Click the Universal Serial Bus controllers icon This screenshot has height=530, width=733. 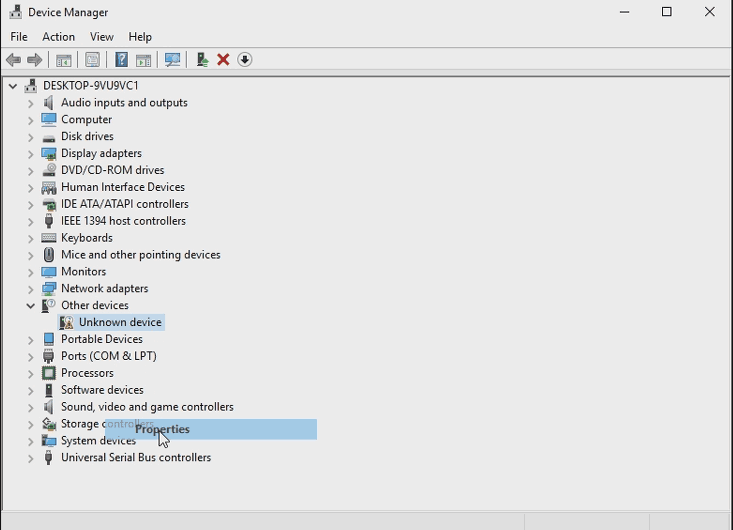[49, 458]
